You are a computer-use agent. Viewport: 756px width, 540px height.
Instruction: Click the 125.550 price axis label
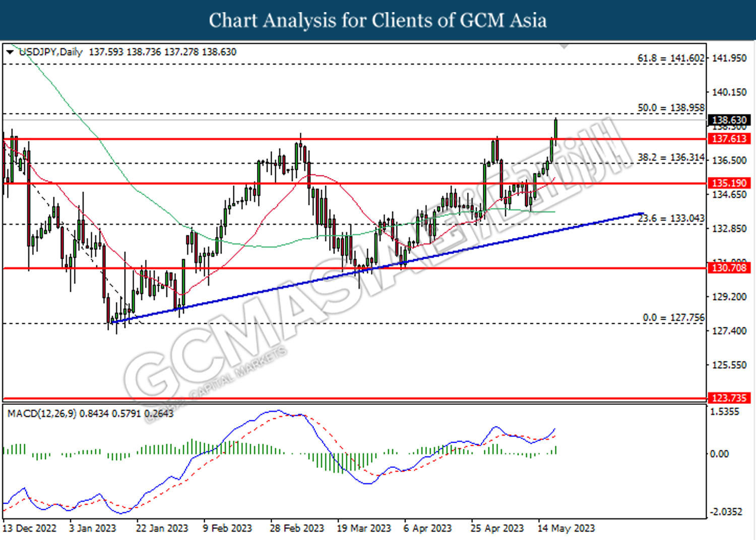coord(729,365)
